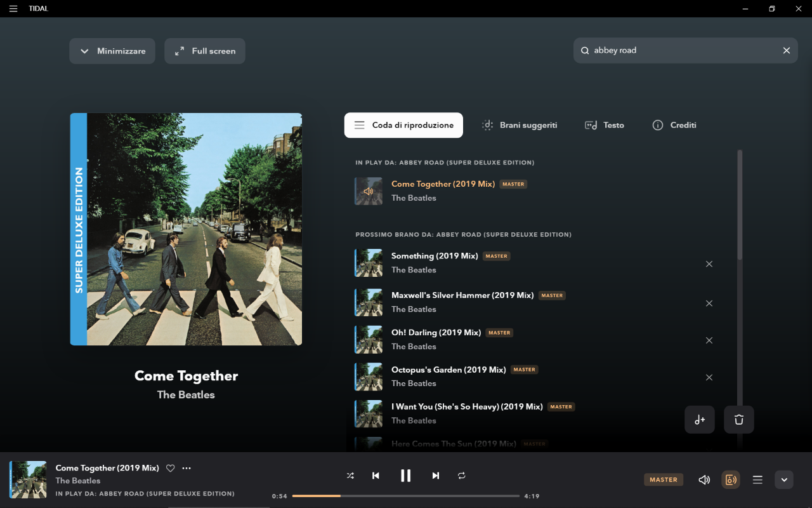Click the now playing Come Together queue thumbnail
This screenshot has width=812, height=508.
[369, 191]
